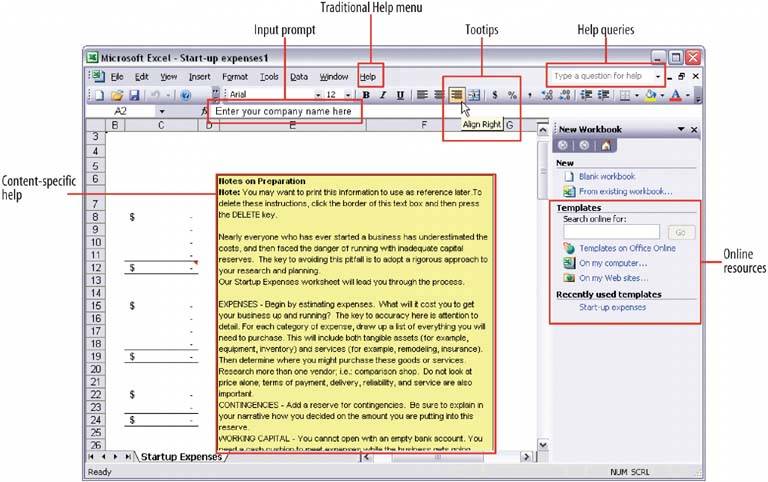Screen dimensions: 768x482
Task: Toggle Center alignment
Action: tap(439, 95)
